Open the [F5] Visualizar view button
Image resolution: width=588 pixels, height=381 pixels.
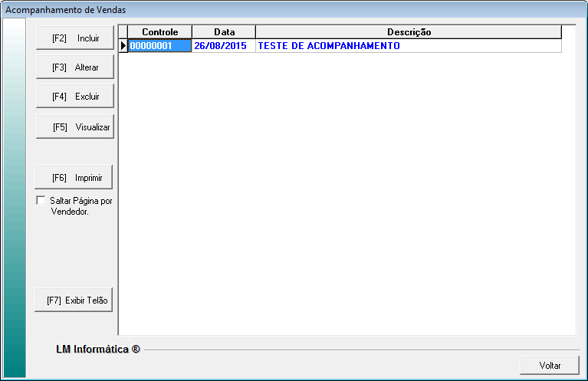pyautogui.click(x=75, y=127)
